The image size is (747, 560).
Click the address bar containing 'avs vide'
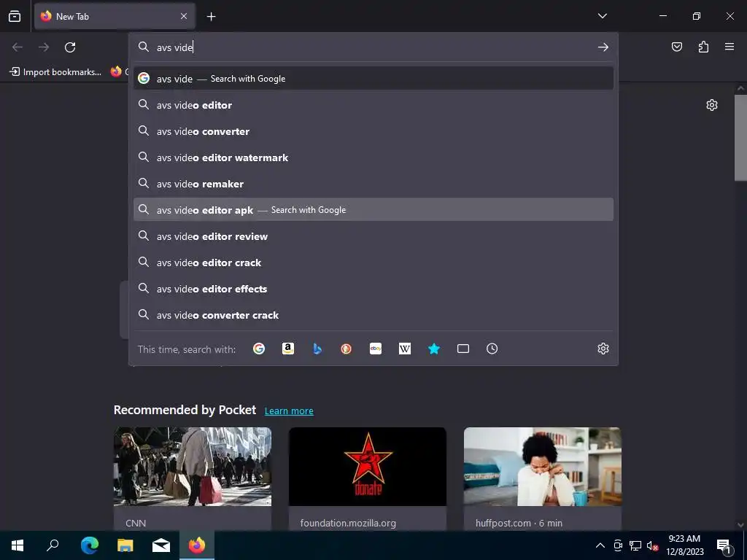tap(373, 47)
